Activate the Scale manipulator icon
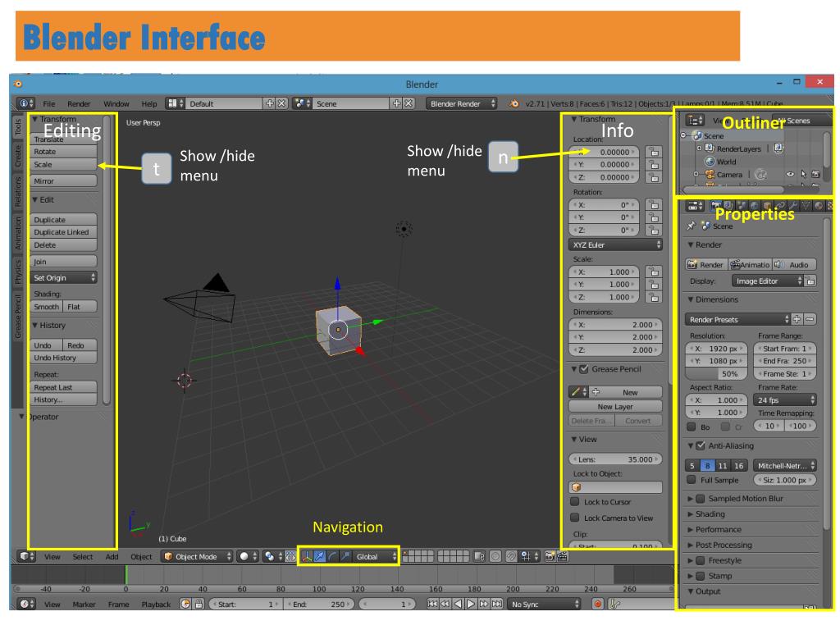 pyautogui.click(x=345, y=555)
